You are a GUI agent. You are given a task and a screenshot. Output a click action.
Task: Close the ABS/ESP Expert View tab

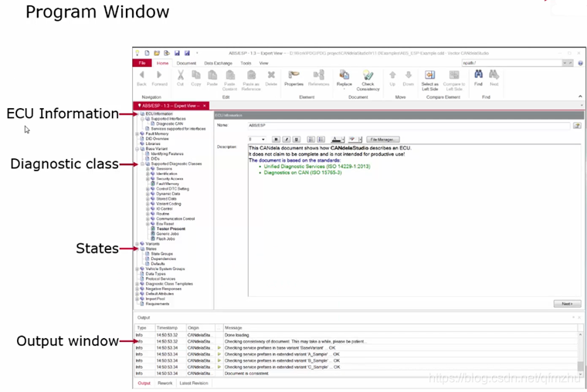[205, 106]
